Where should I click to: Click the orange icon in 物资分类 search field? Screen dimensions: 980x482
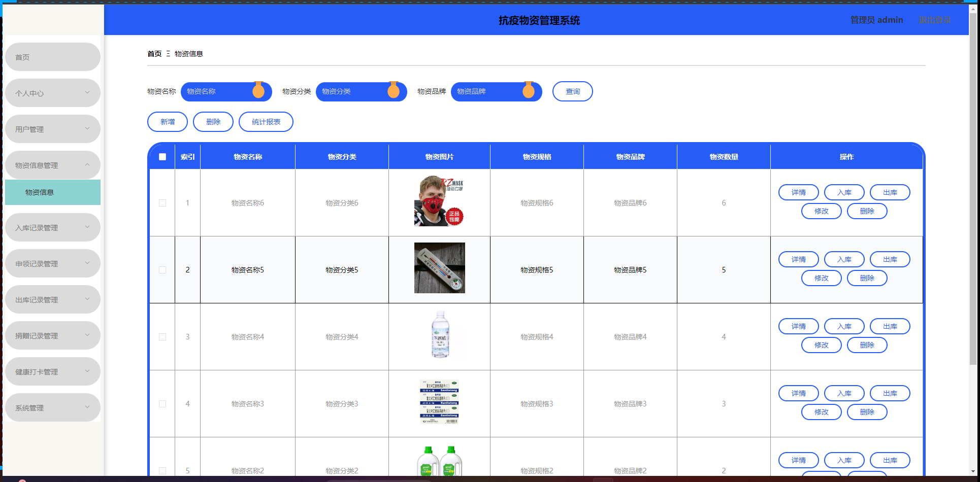point(394,90)
